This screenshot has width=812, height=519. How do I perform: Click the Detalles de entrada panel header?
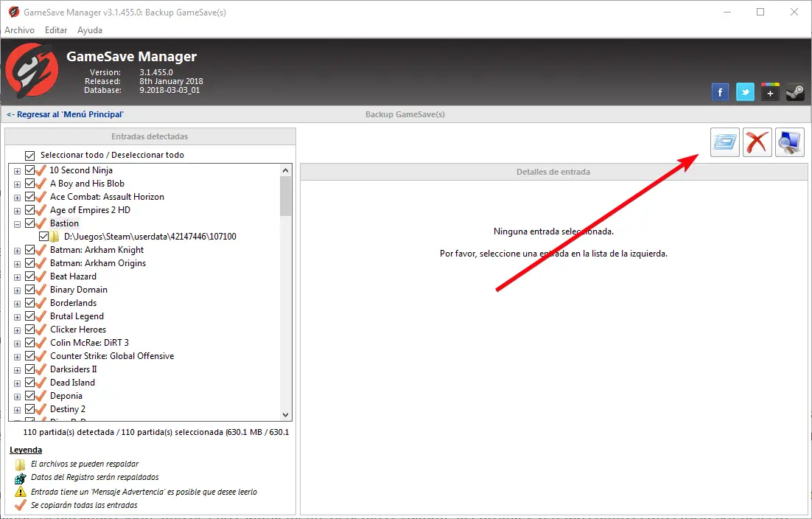(553, 172)
